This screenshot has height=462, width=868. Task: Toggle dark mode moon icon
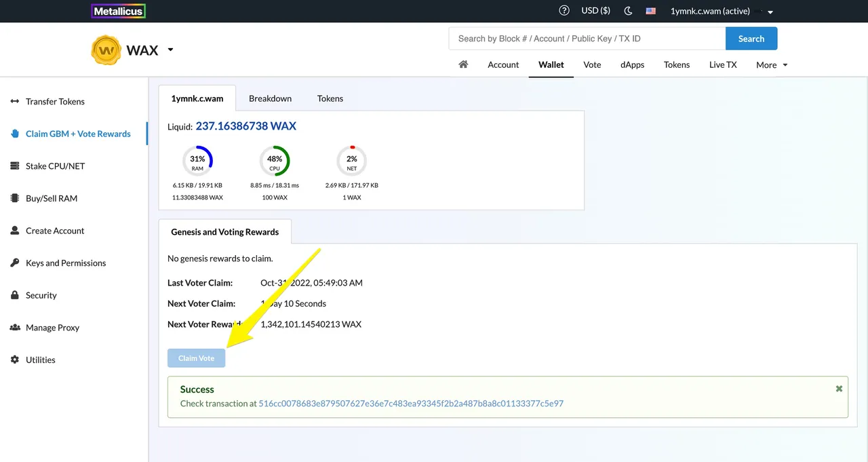[x=628, y=11]
